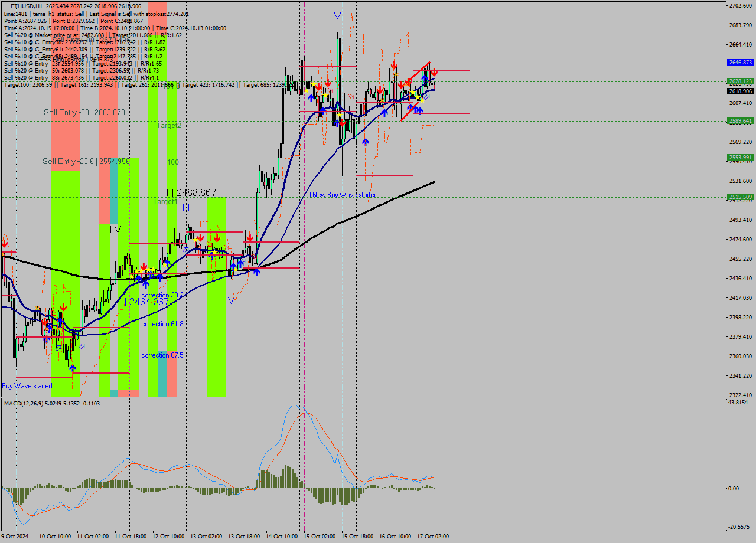Image resolution: width=756 pixels, height=543 pixels.
Task: Click the 'Buy Wave started' label at bottom left
Action: pyautogui.click(x=27, y=386)
